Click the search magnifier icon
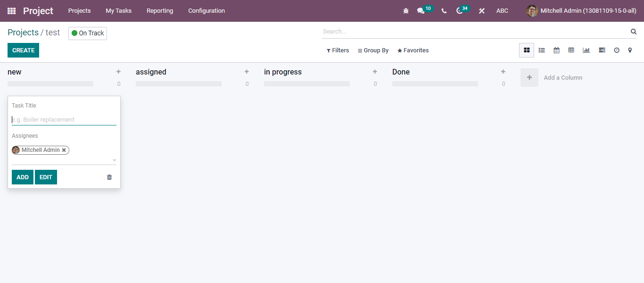This screenshot has width=644, height=283. click(634, 32)
